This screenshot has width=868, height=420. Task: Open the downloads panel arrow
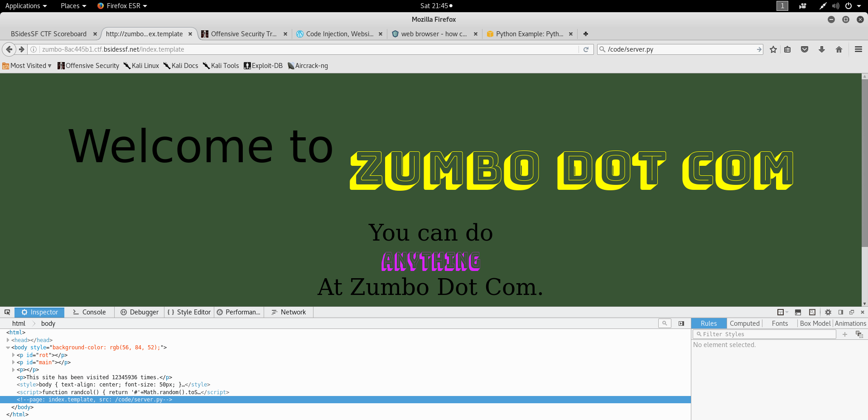tap(822, 49)
